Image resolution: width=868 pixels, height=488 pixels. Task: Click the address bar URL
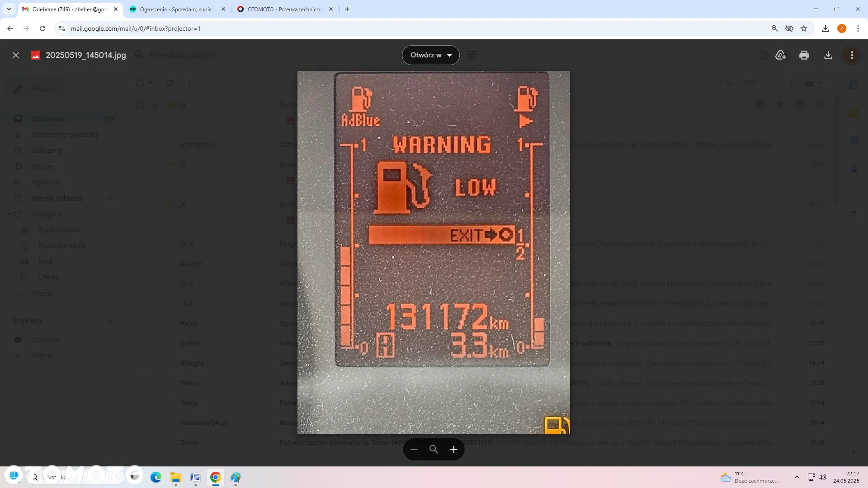(136, 28)
